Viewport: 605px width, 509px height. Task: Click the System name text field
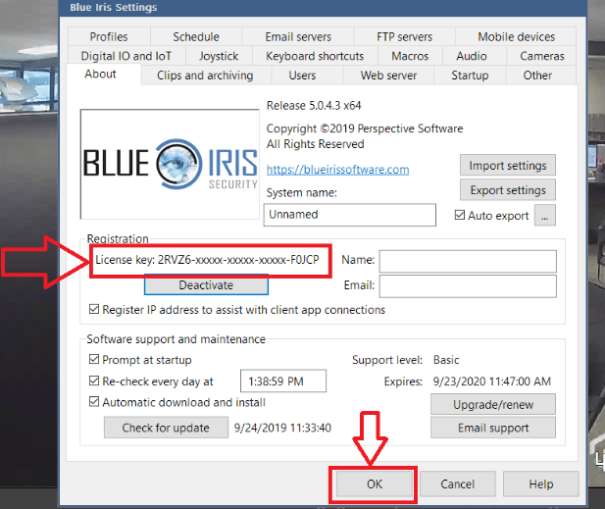(x=351, y=214)
